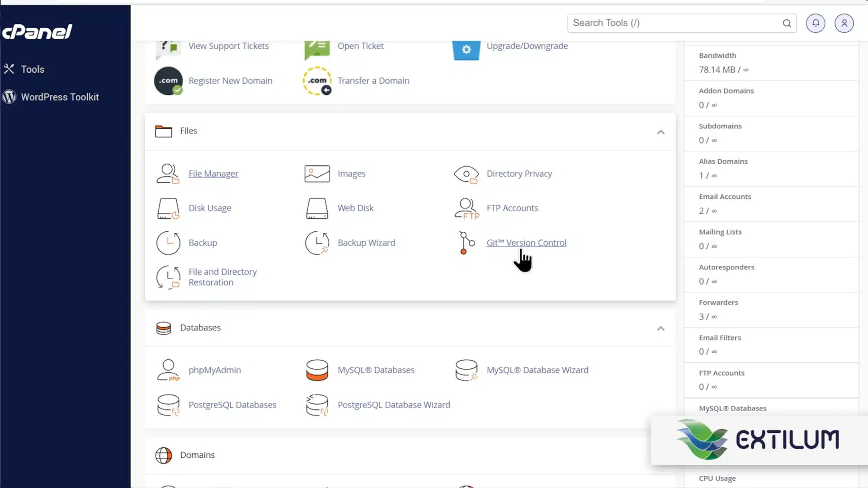The height and width of the screenshot is (488, 868).
Task: Click the Directory Privacy eye icon
Action: point(466,174)
